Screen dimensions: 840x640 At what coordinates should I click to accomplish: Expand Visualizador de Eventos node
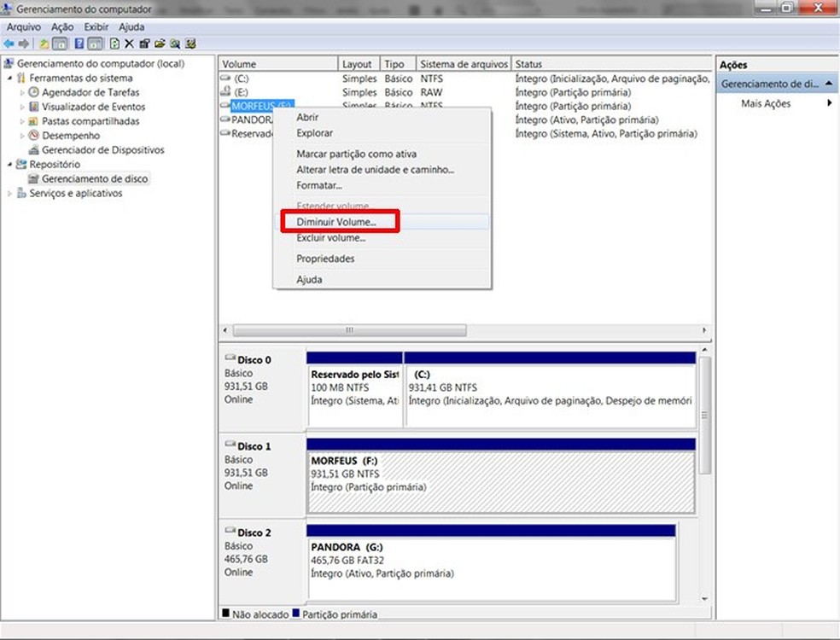coord(22,108)
